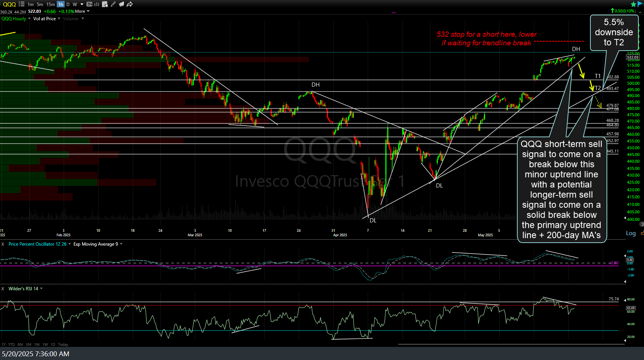
Task: Click the YTD range button
Action: click(x=11, y=344)
